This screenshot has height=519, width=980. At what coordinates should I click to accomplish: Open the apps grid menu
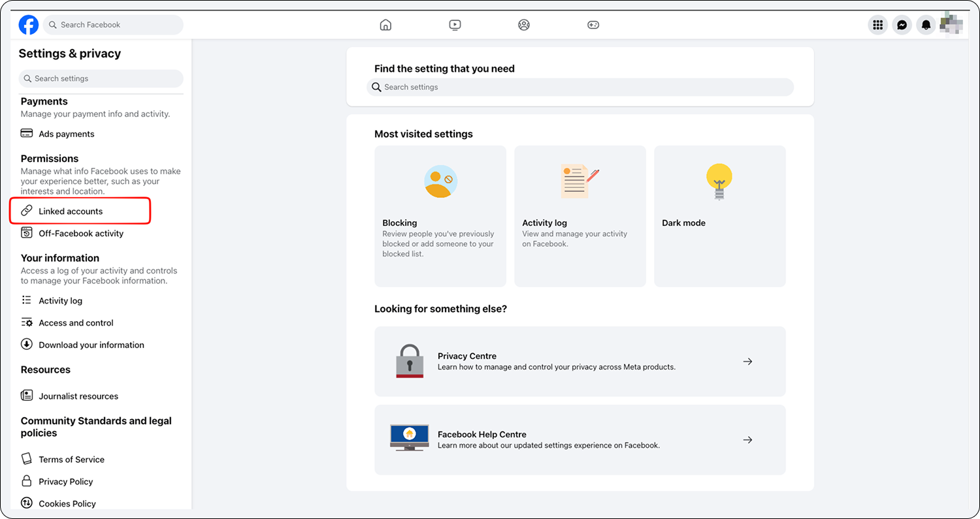tap(878, 25)
